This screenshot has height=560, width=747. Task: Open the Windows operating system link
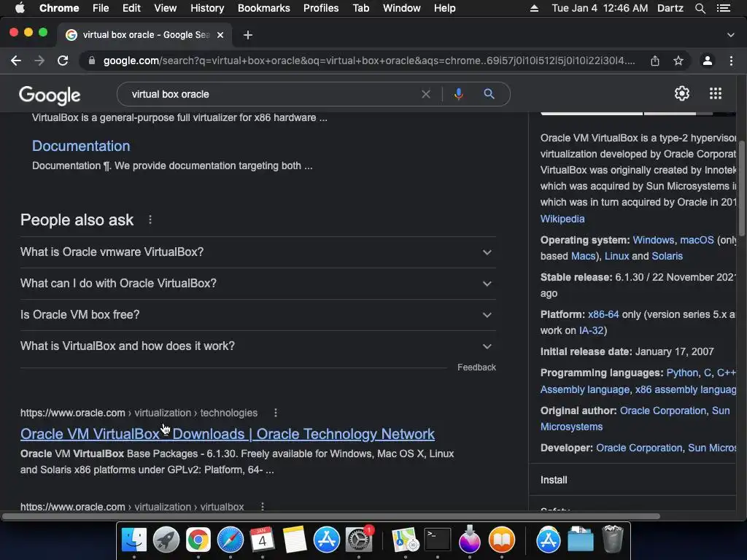click(x=653, y=240)
